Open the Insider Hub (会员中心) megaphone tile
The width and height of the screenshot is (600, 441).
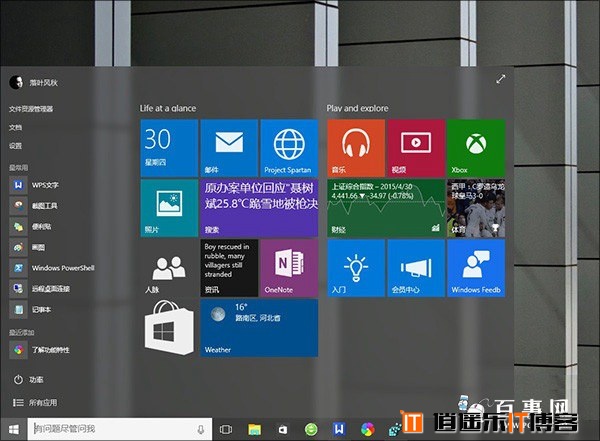click(416, 268)
